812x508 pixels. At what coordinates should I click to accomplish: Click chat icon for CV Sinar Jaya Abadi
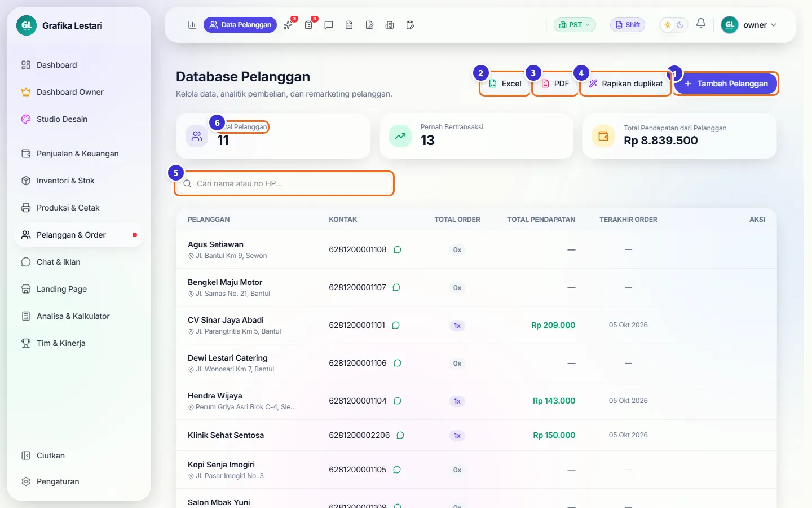click(396, 325)
